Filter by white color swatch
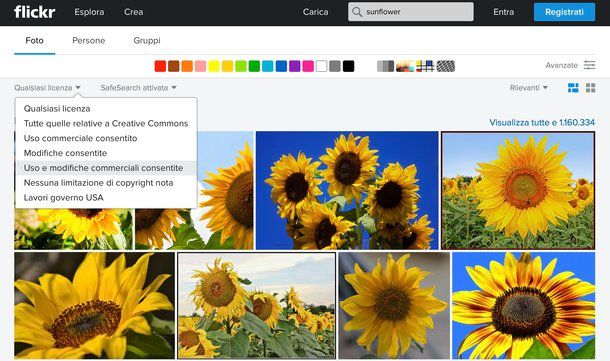 [x=322, y=66]
